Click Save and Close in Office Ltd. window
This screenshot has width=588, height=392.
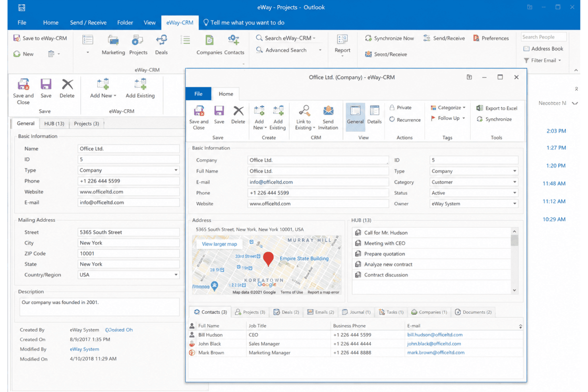click(199, 118)
